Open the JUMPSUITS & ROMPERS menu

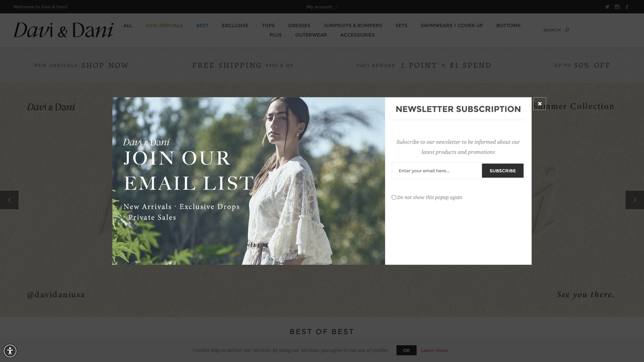353,25
